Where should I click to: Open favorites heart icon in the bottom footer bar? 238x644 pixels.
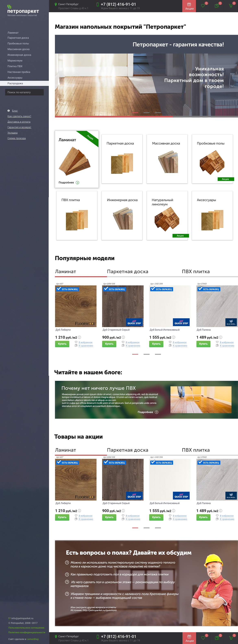pos(203,638)
